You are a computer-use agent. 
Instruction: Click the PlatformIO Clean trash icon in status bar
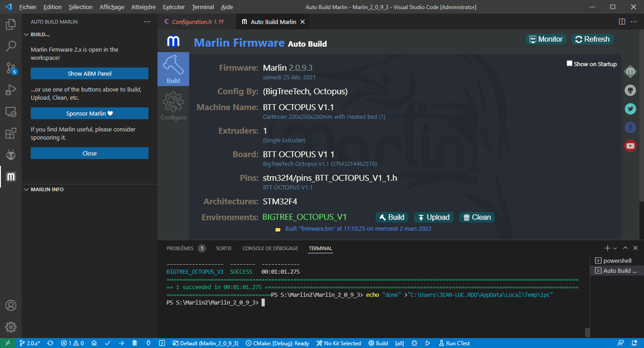pyautogui.click(x=135, y=343)
